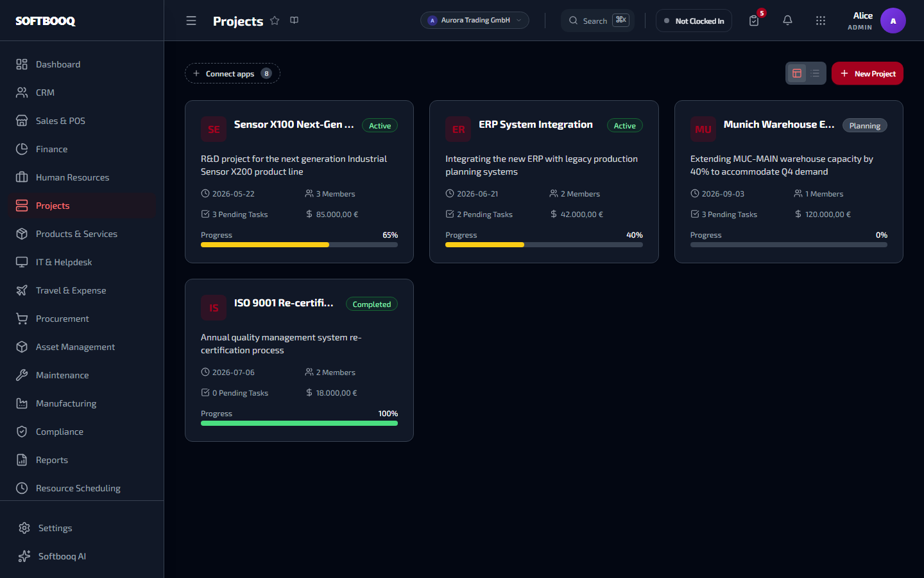Click the SE project avatar icon

click(x=214, y=129)
